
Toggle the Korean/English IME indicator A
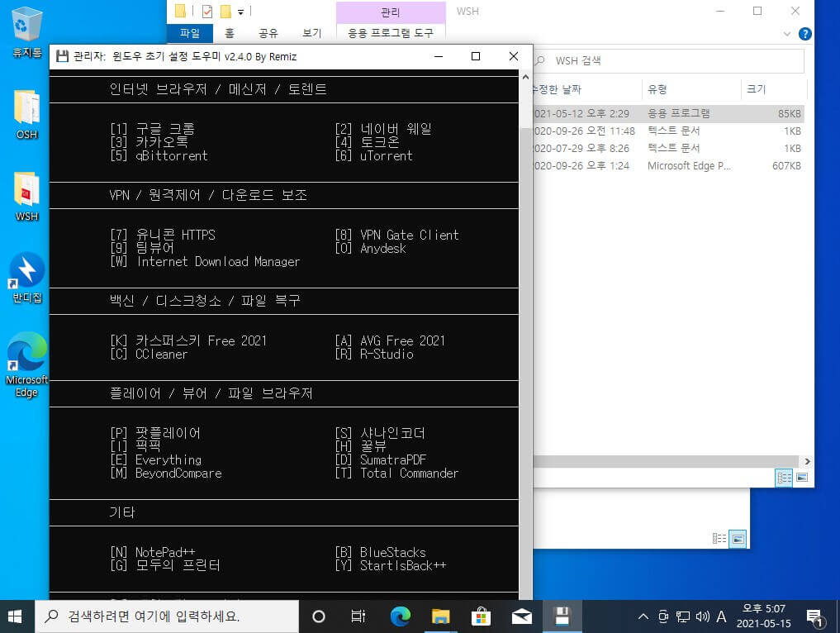[x=722, y=617]
